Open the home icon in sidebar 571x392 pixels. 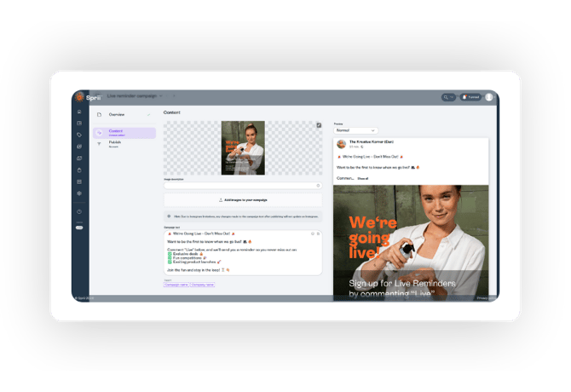[x=79, y=112]
